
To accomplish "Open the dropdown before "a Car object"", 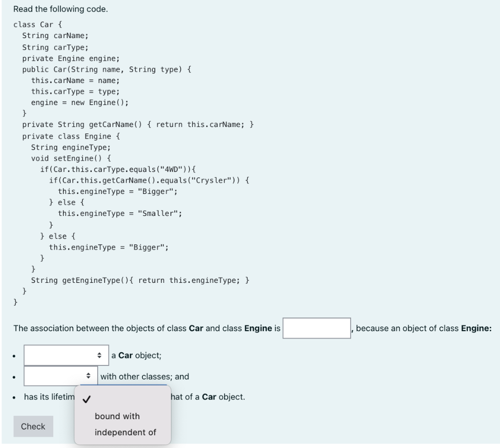I will (x=66, y=355).
